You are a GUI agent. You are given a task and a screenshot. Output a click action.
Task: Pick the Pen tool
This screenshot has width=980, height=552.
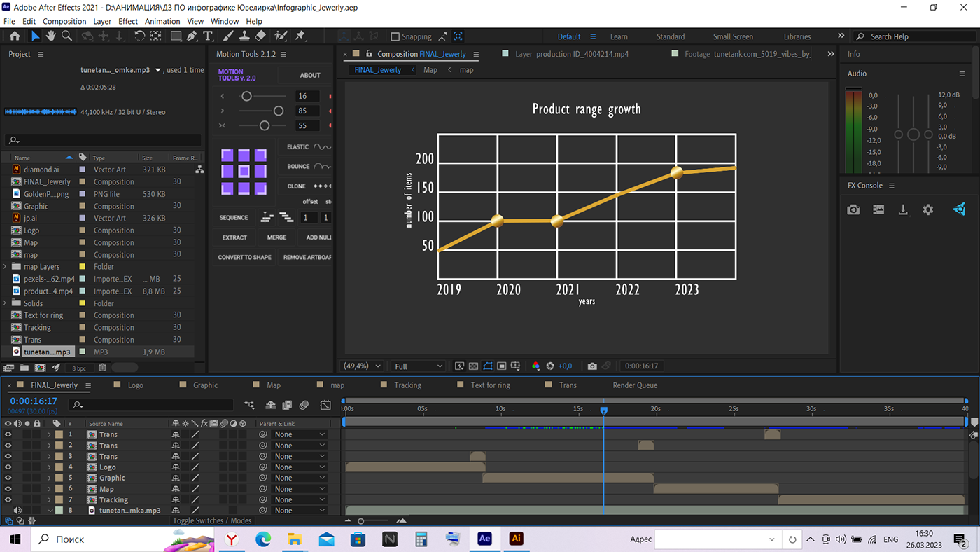(192, 36)
